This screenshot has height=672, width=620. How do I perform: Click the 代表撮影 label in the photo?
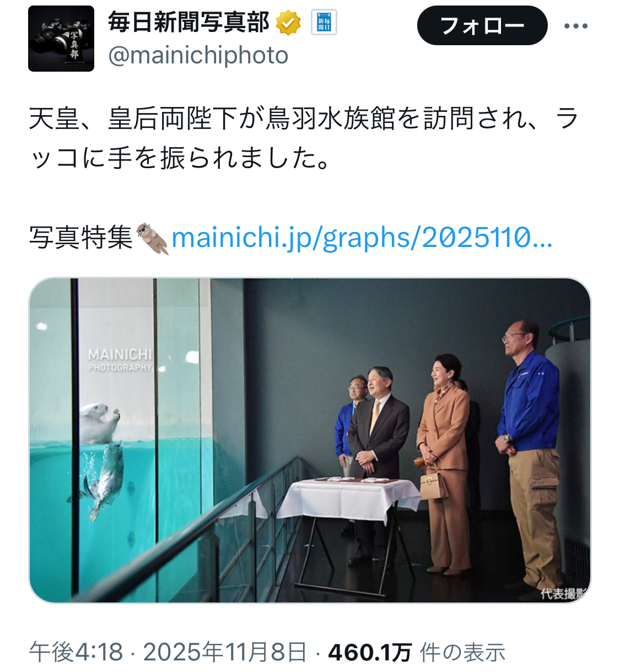click(x=564, y=594)
